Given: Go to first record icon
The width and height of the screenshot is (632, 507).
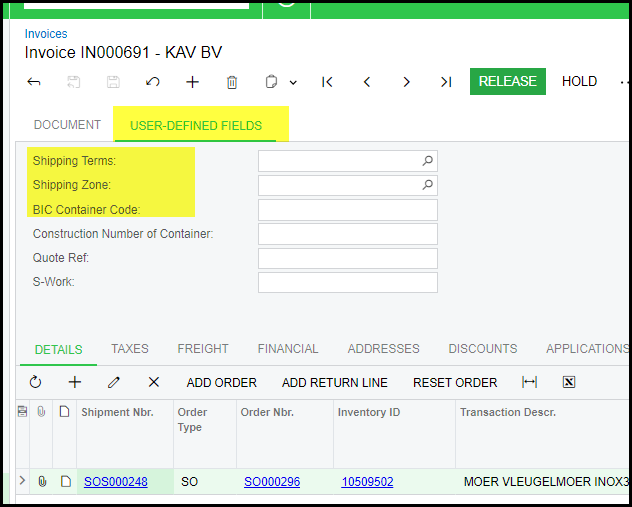Looking at the screenshot, I should pyautogui.click(x=327, y=82).
